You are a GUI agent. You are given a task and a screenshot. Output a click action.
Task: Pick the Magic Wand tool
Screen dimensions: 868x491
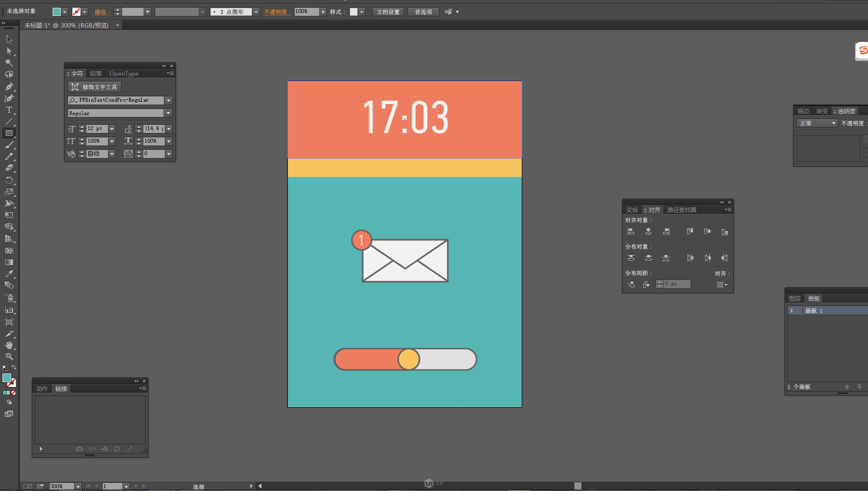coord(9,63)
